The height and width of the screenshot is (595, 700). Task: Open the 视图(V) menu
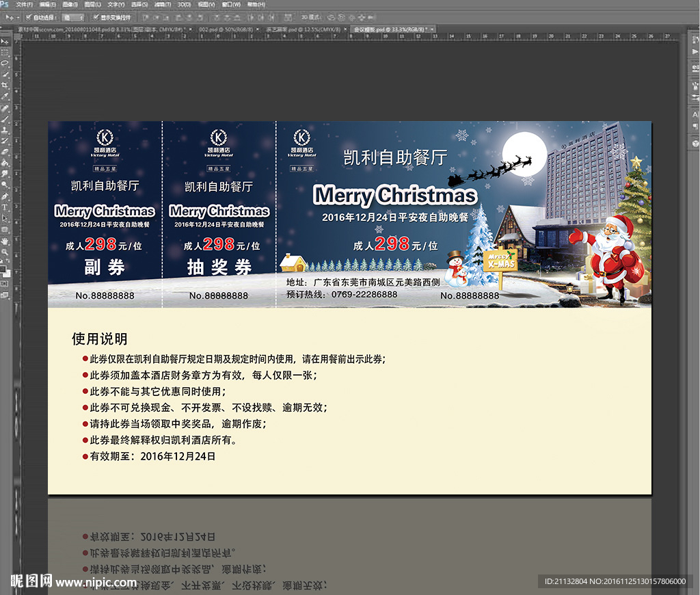tap(206, 5)
